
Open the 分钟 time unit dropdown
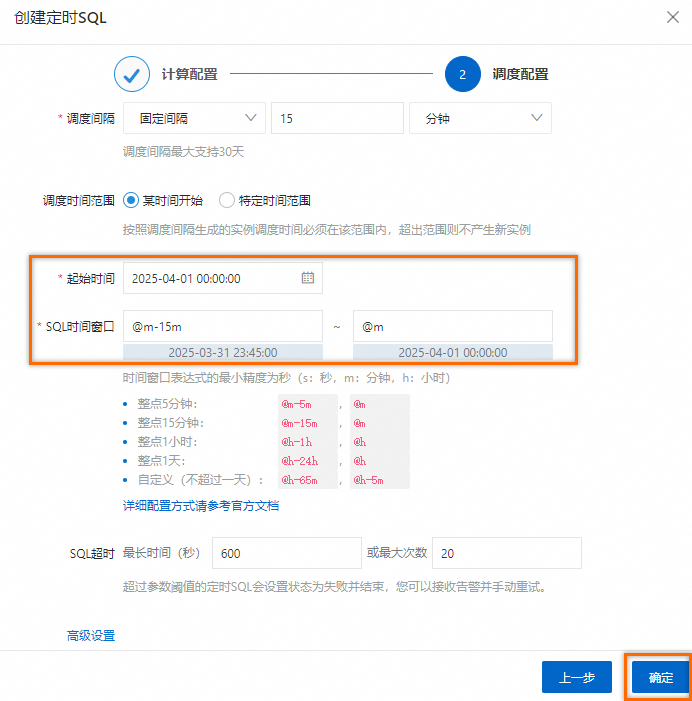pyautogui.click(x=481, y=118)
